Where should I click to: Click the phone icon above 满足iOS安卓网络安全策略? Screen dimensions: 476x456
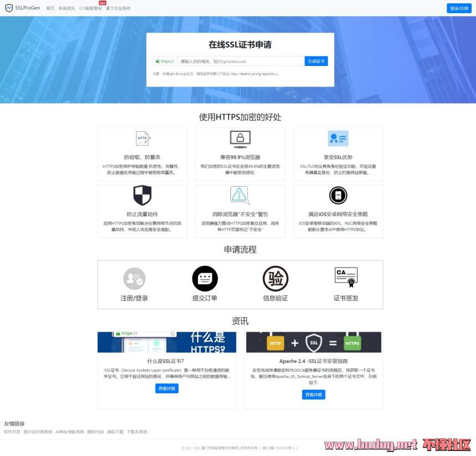(x=338, y=195)
